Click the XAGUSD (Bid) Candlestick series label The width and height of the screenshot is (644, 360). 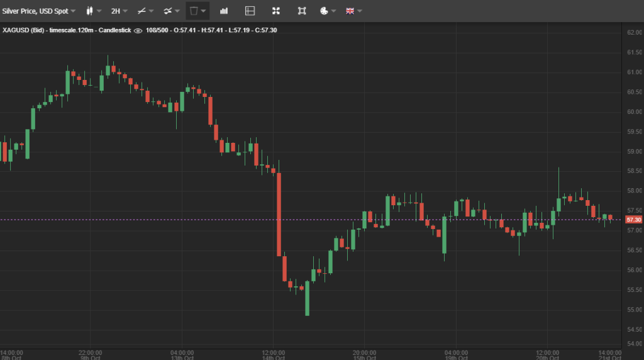coord(67,30)
